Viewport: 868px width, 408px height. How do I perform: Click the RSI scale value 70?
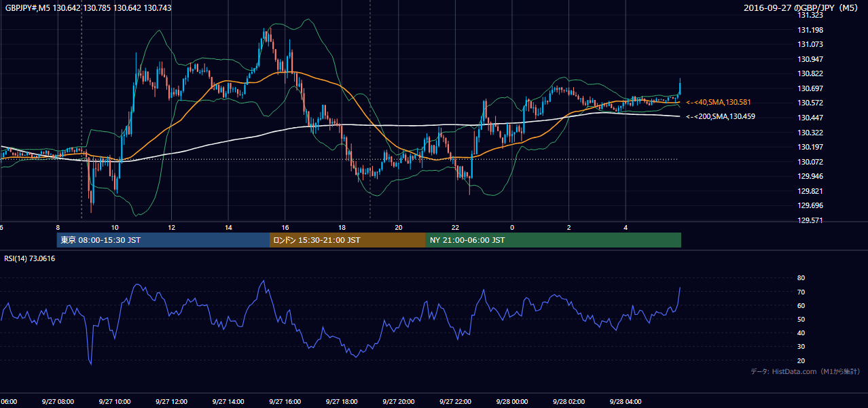[x=801, y=292]
